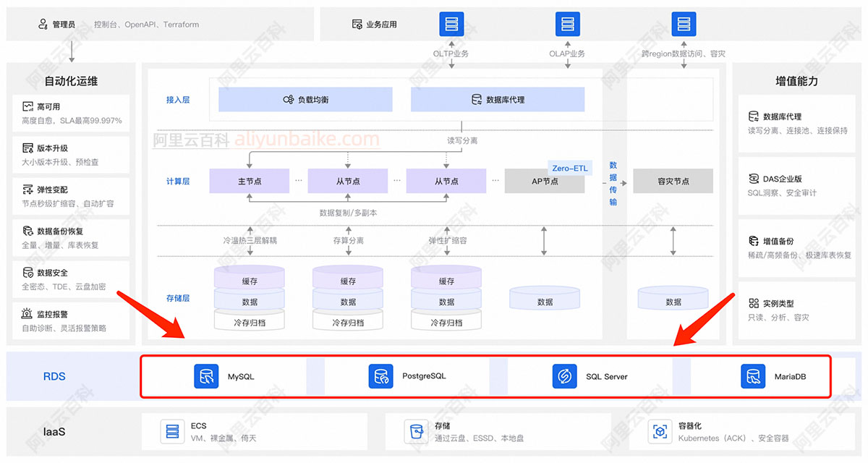The height and width of the screenshot is (463, 868).
Task: Click the 弹性扩缩容 text
Action: pyautogui.click(x=447, y=239)
